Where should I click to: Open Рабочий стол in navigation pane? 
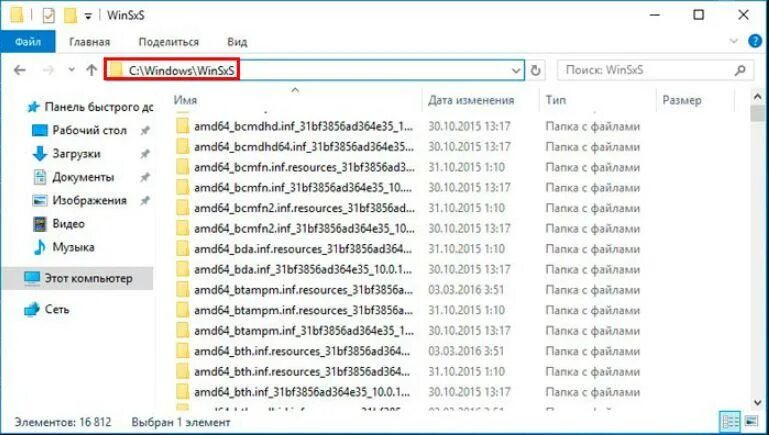click(x=89, y=130)
